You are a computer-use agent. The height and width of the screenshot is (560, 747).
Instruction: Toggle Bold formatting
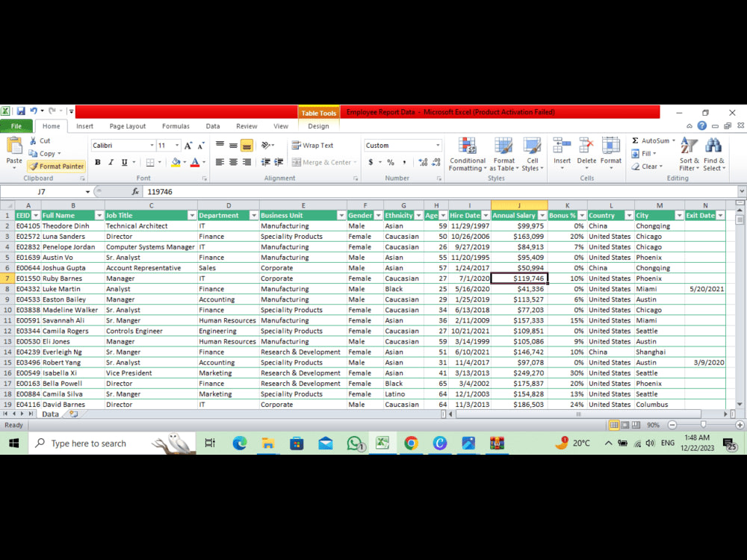[x=98, y=162]
